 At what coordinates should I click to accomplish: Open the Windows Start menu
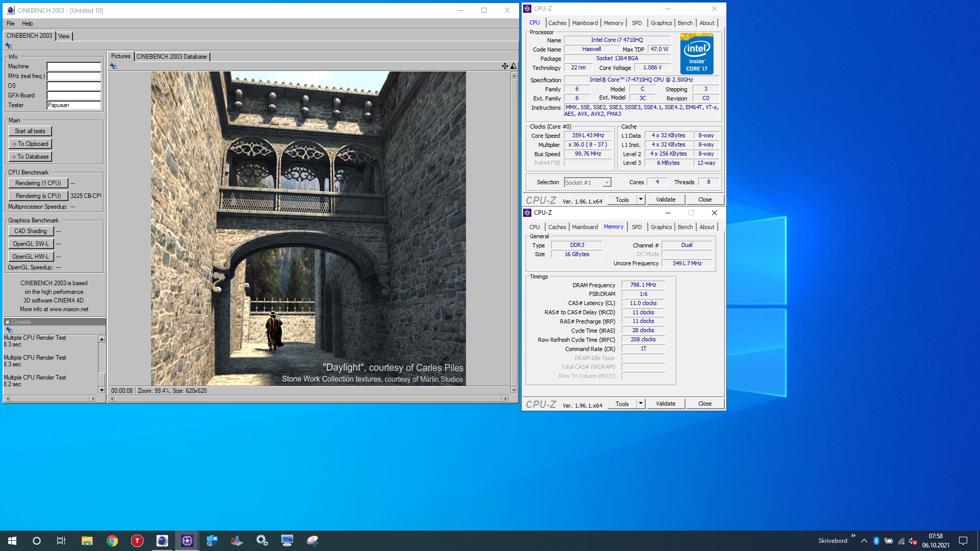(12, 541)
